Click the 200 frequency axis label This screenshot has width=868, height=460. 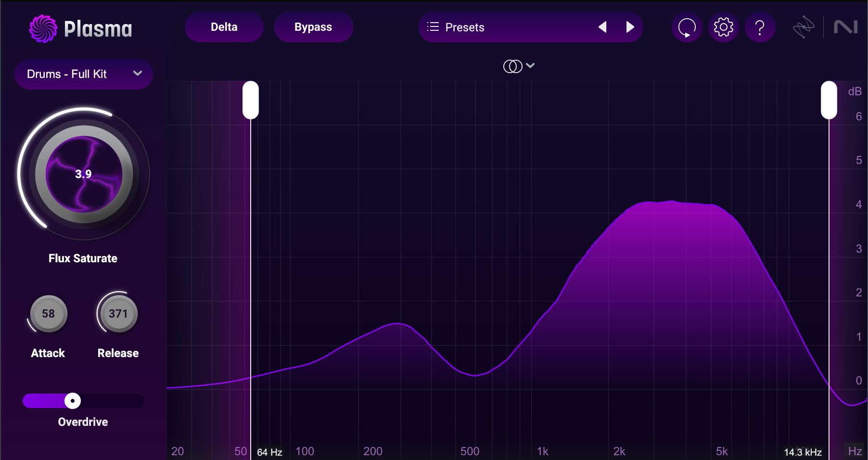pos(373,451)
